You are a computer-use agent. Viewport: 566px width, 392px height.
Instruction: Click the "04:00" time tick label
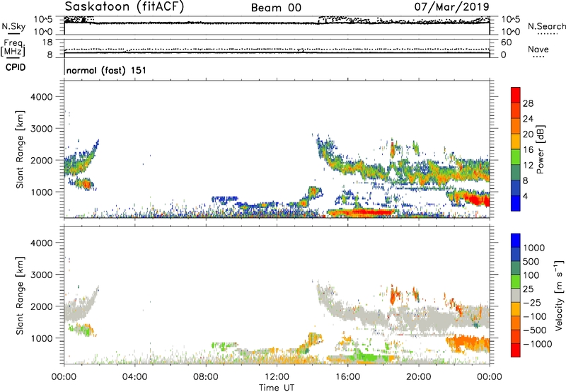pos(134,377)
